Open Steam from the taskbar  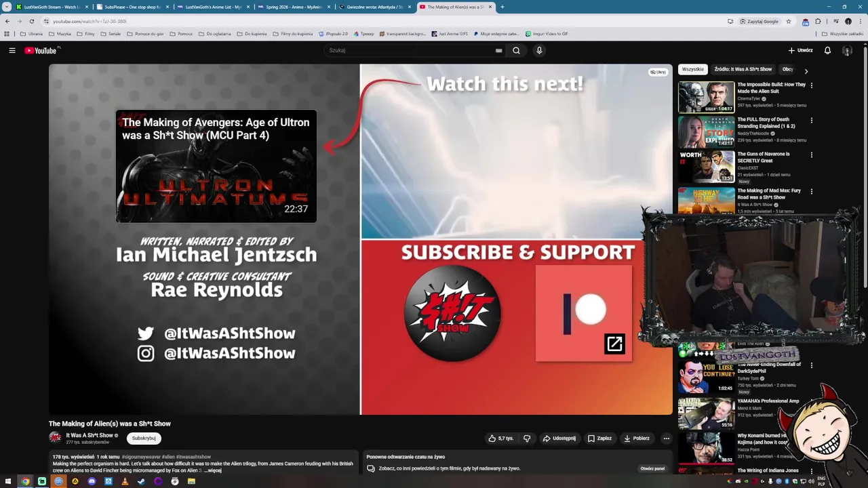[x=141, y=481]
